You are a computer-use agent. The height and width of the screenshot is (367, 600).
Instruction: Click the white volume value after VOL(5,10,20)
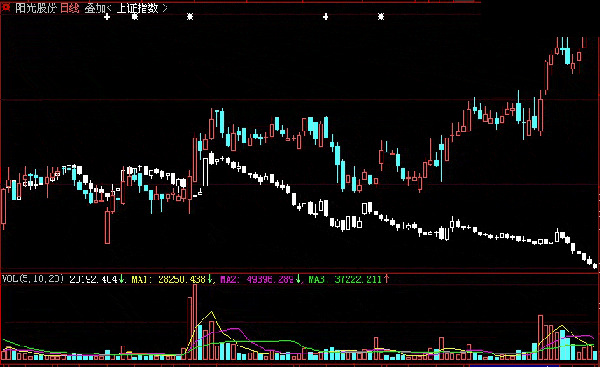coord(93,279)
